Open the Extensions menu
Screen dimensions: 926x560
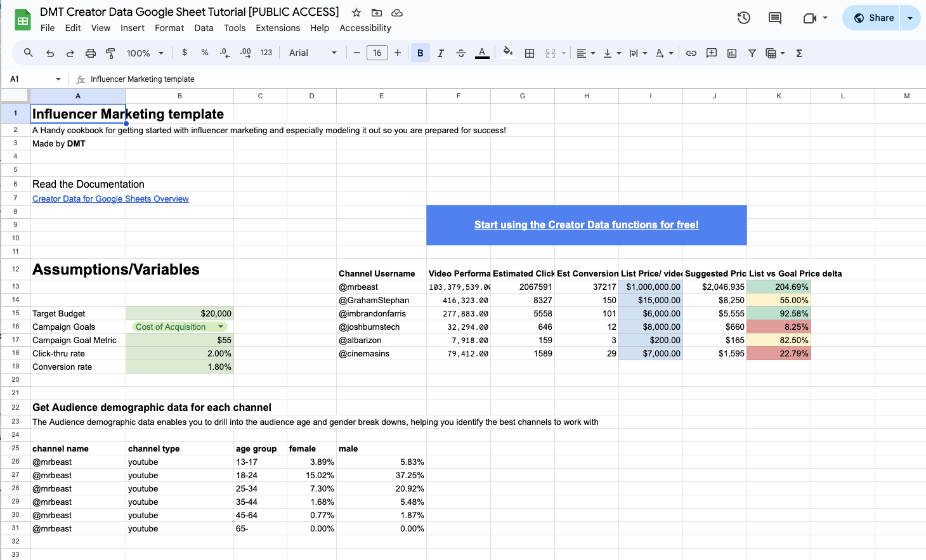(x=278, y=28)
